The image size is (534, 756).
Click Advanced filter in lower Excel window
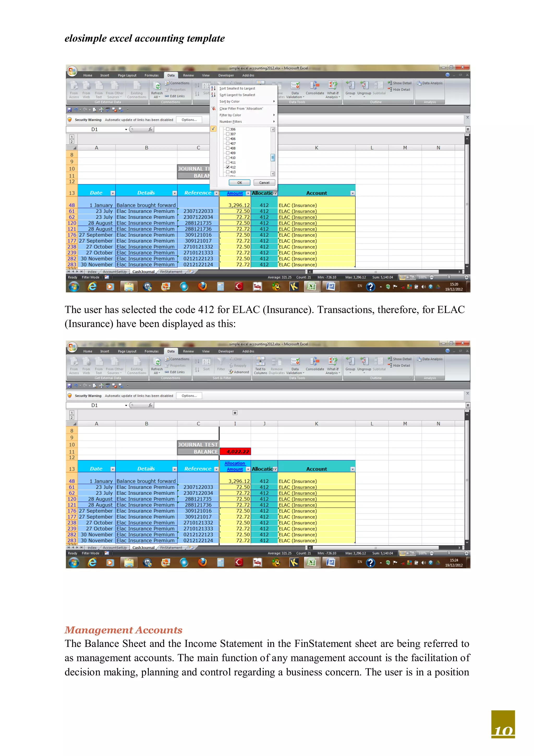[239, 372]
